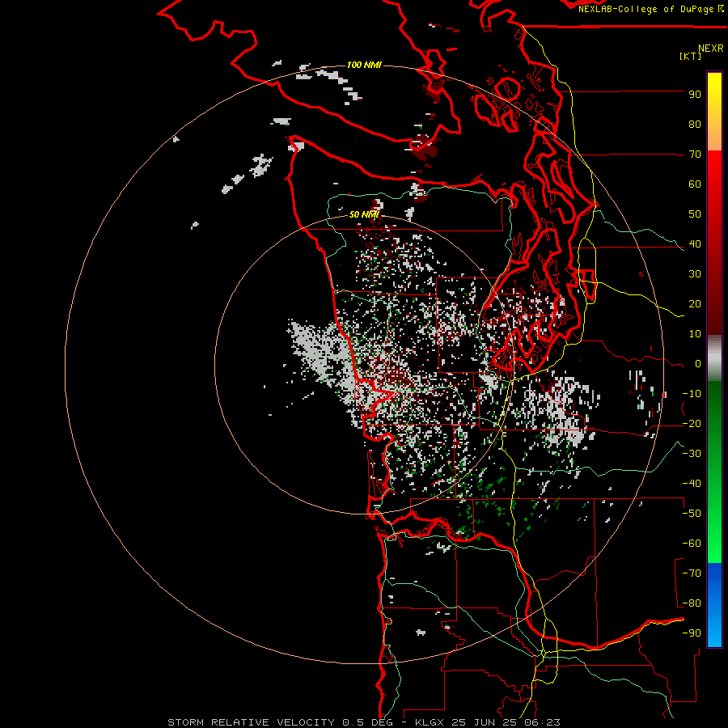Pick the blue bottom color bar segment
Viewport: 728px width, 728px height.
tap(714, 604)
